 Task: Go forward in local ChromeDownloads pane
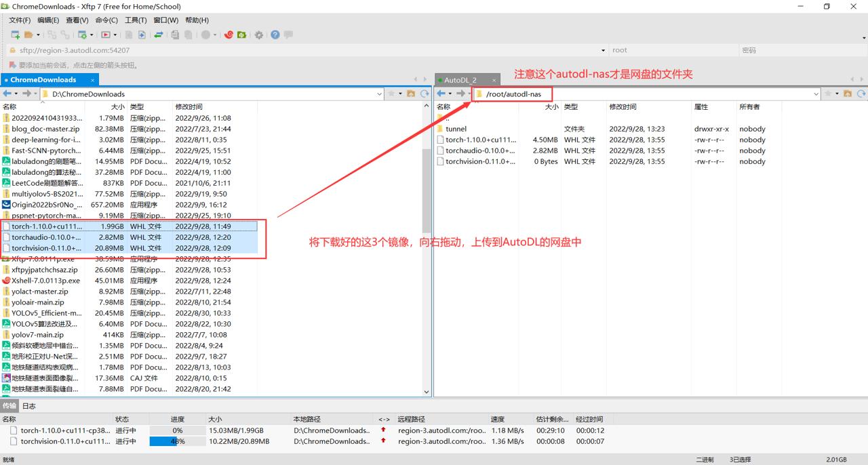[27, 94]
